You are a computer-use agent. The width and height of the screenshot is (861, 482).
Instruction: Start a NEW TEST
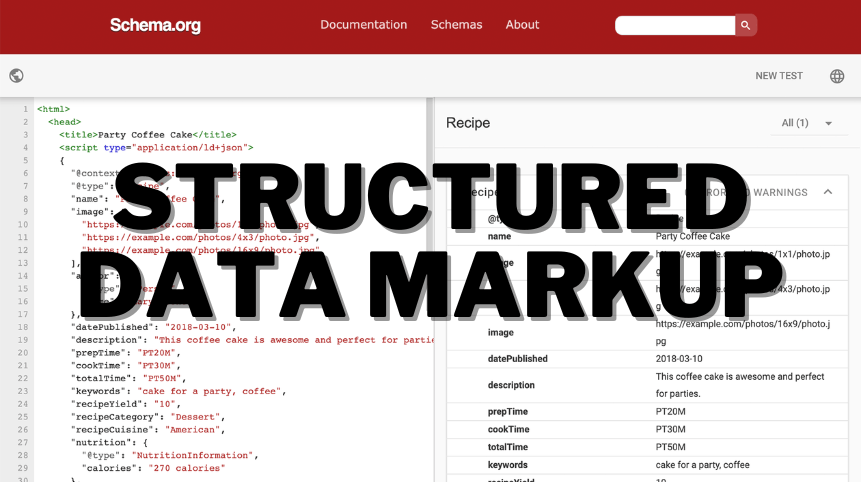pos(779,76)
